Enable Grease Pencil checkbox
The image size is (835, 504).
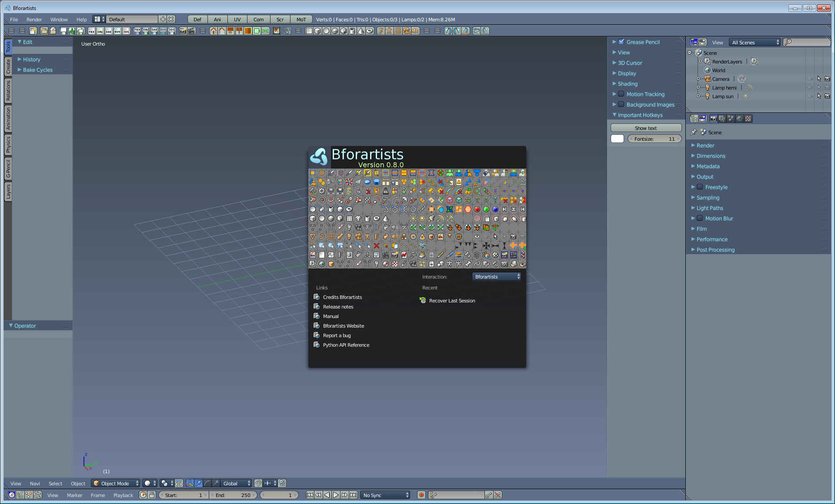[621, 42]
